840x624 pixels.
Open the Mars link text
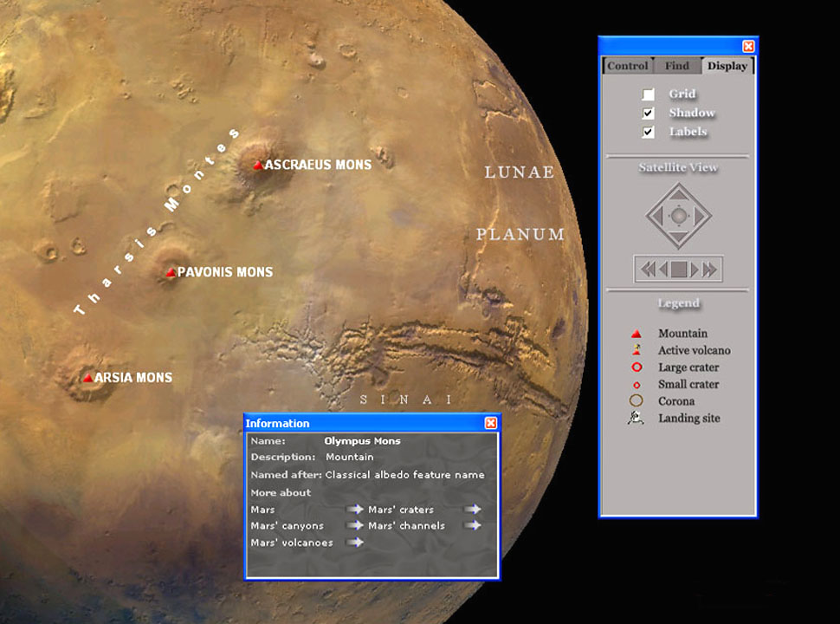tap(262, 510)
